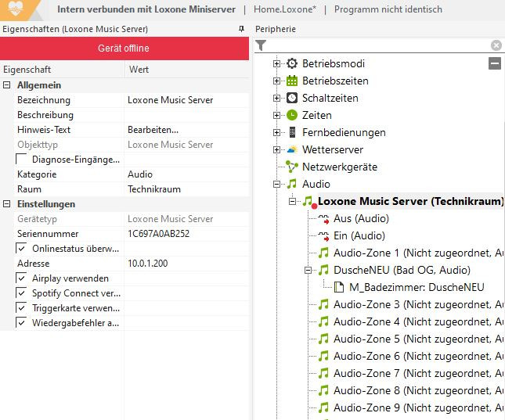Click the green Audio music note icon
This screenshot has width=505, height=420.
(x=292, y=184)
